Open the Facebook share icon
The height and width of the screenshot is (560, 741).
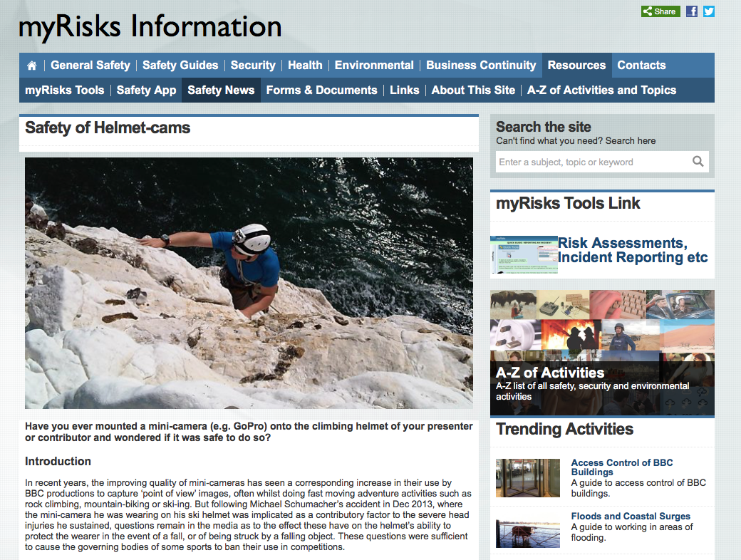(x=691, y=11)
